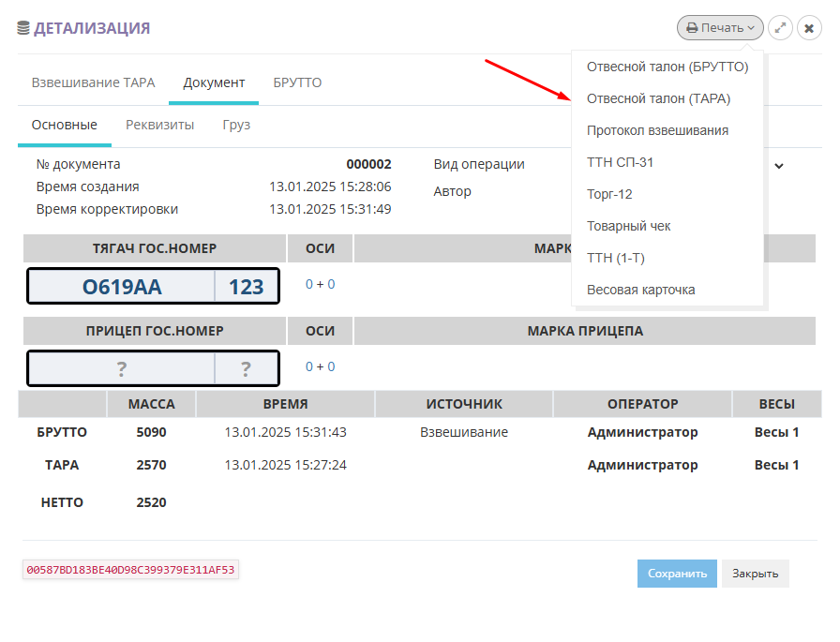Expand the Вид операции dropdown chevron

778,166
